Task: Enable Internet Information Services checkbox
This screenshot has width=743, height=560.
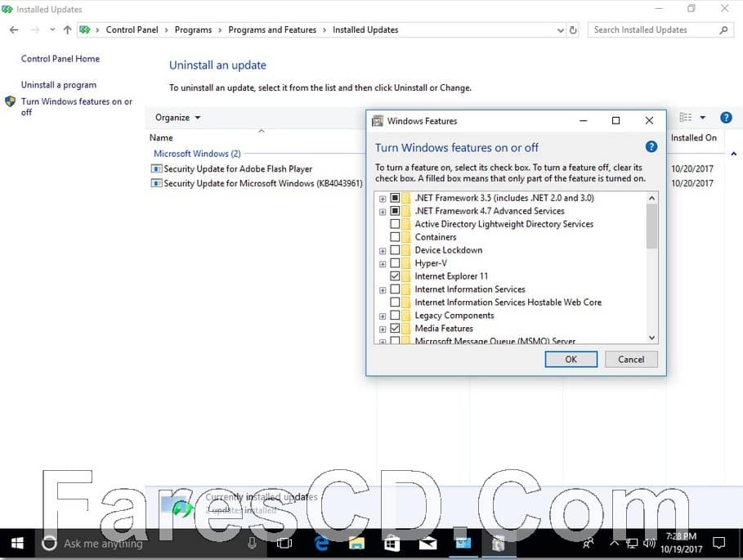Action: pyautogui.click(x=395, y=289)
